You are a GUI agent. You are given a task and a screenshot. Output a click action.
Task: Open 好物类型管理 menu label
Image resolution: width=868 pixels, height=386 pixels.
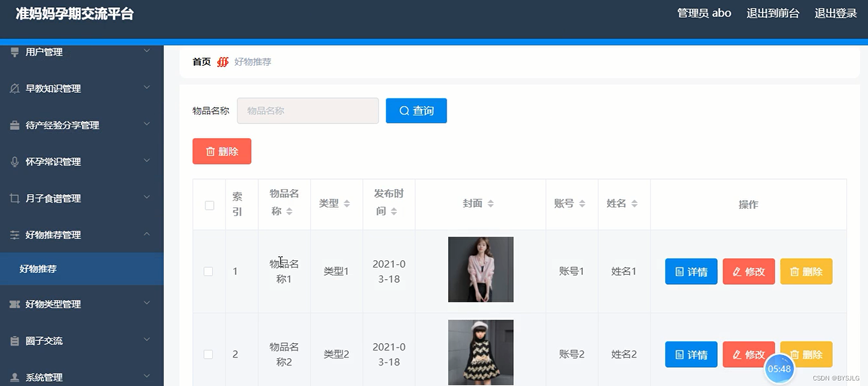[x=53, y=304]
